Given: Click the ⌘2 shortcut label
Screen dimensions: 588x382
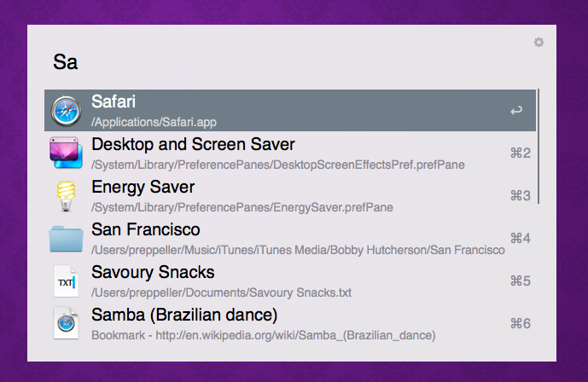Looking at the screenshot, I should 520,153.
